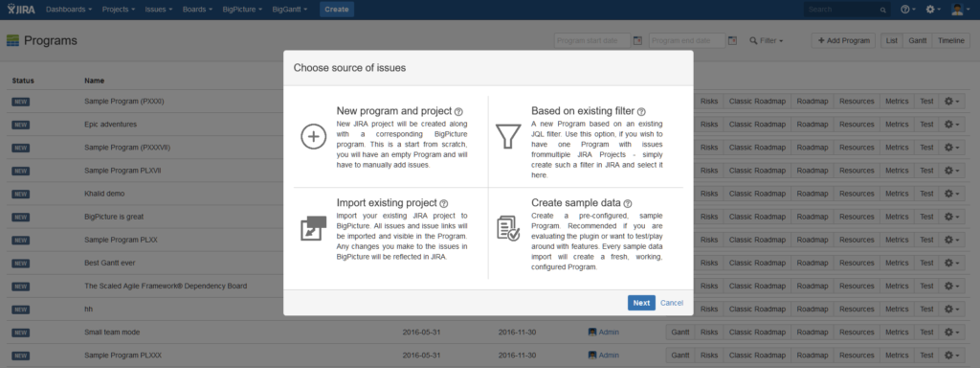Click the Programs page icon
The height and width of the screenshot is (368, 980).
coord(12,40)
